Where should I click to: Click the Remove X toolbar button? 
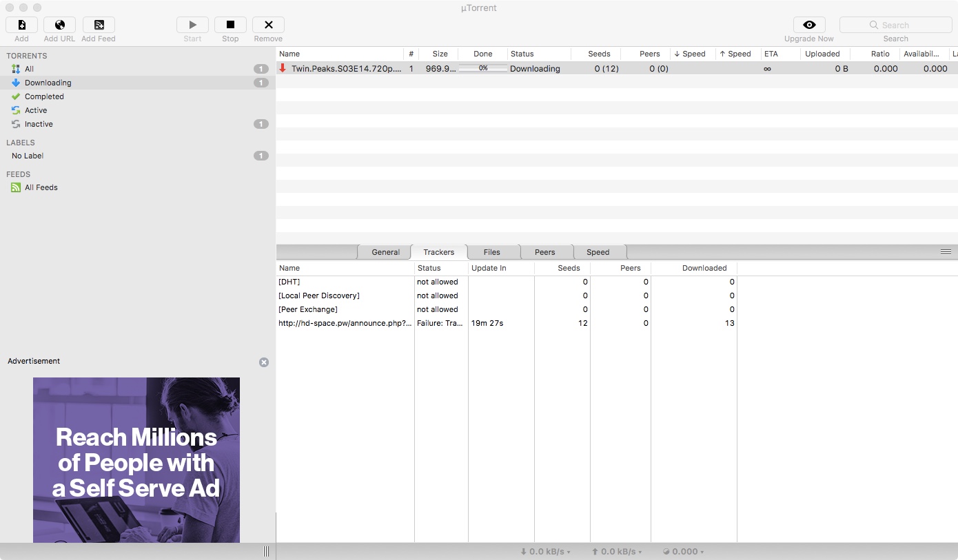pyautogui.click(x=268, y=25)
